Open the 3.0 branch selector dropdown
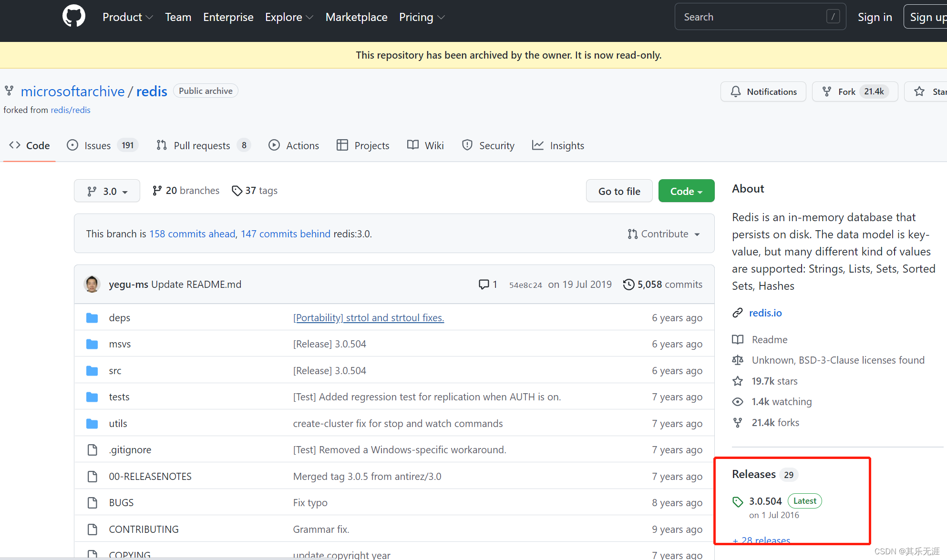Viewport: 947px width, 560px height. pos(107,191)
